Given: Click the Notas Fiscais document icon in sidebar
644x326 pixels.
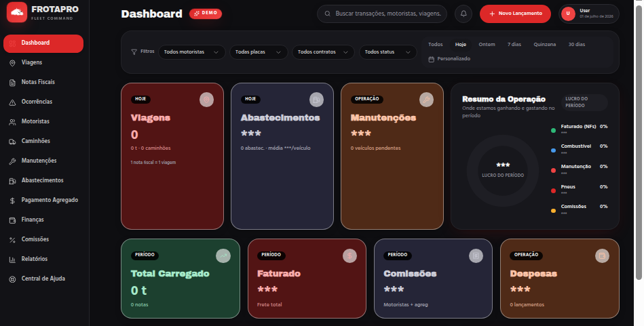Looking at the screenshot, I should click(12, 83).
